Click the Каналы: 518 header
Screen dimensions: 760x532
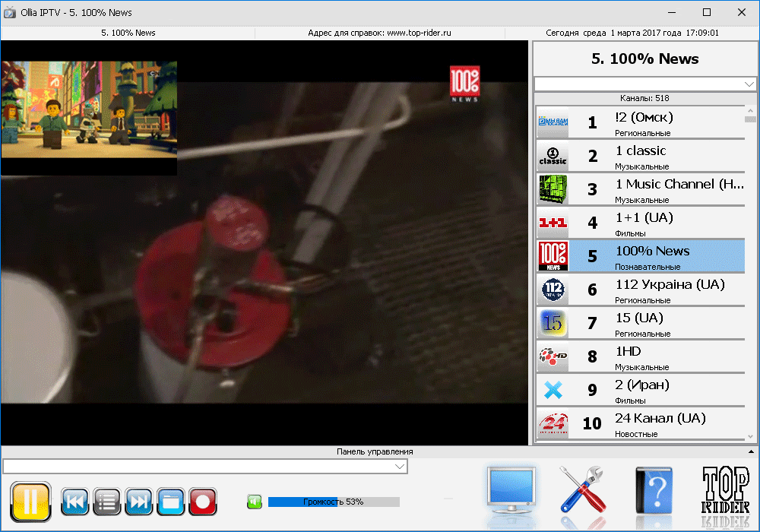click(644, 98)
